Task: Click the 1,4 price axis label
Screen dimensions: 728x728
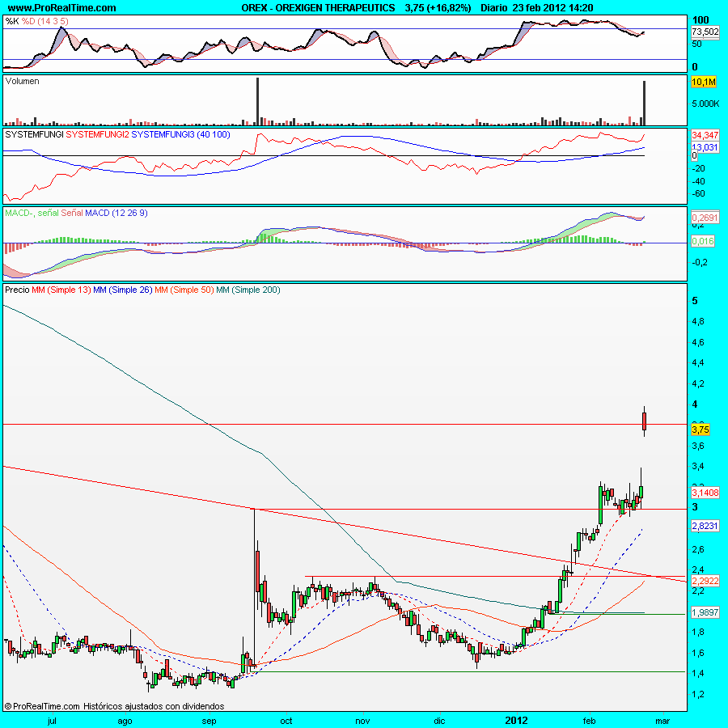Action: click(698, 674)
